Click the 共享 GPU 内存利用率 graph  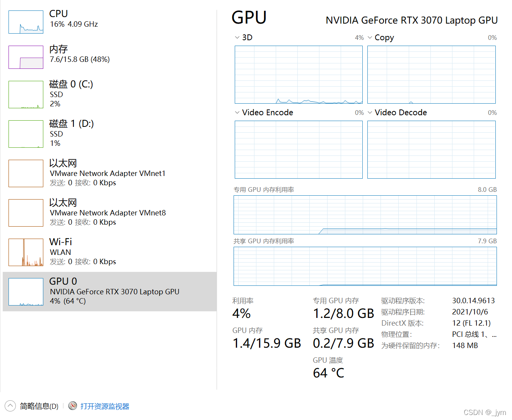[x=365, y=266]
